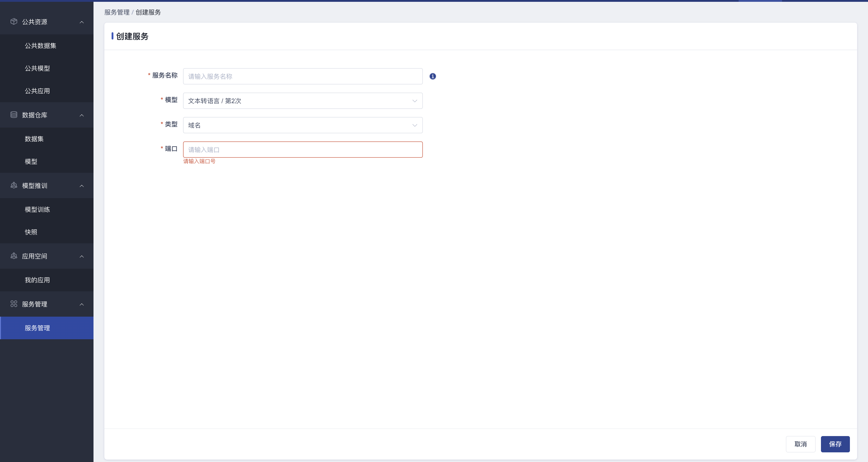Collapse the 应用空间 section chevron

pyautogui.click(x=81, y=256)
